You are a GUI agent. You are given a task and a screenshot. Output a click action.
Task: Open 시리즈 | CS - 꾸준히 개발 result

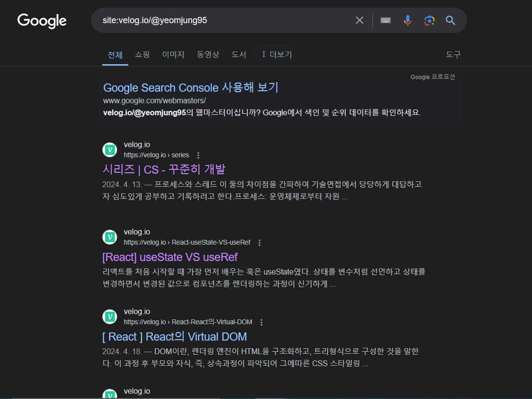pos(164,169)
